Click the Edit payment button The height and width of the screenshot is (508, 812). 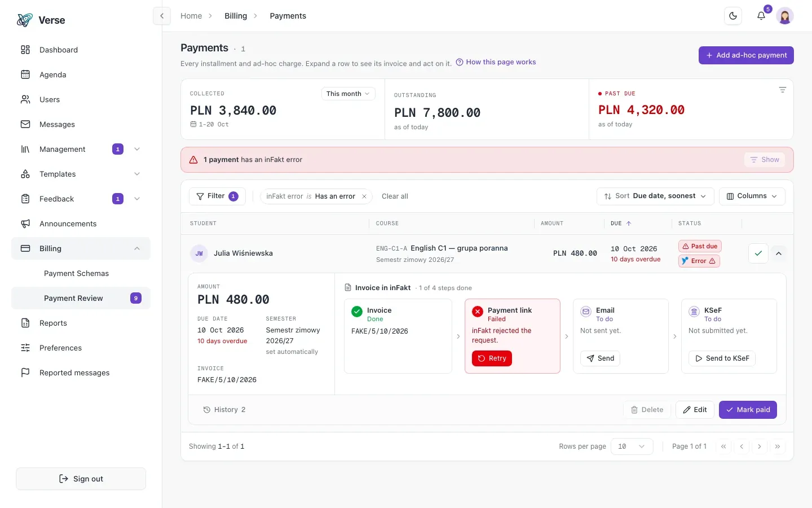point(695,410)
